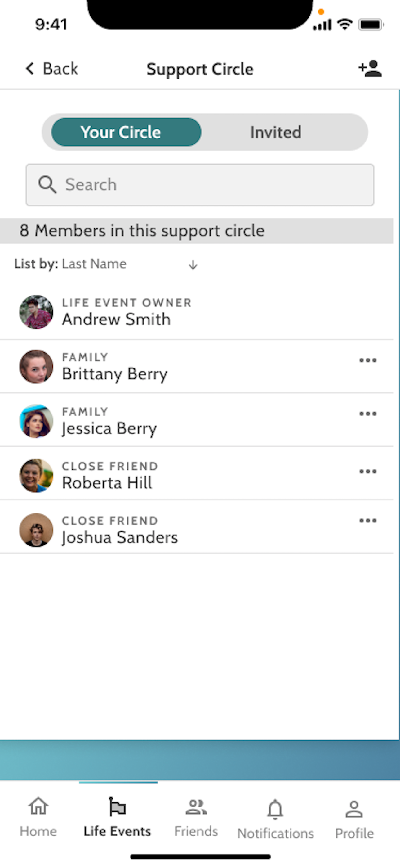
Task: Open more options for Jessica Berry
Action: (x=368, y=414)
